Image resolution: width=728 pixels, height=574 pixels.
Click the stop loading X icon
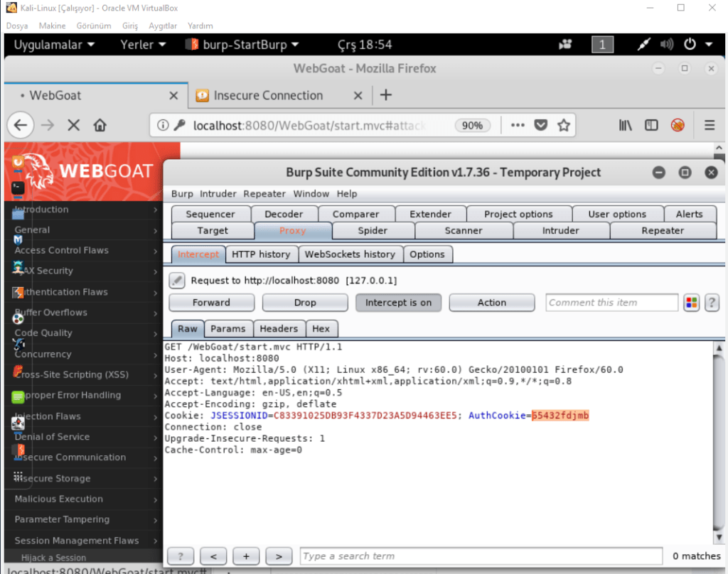click(73, 126)
